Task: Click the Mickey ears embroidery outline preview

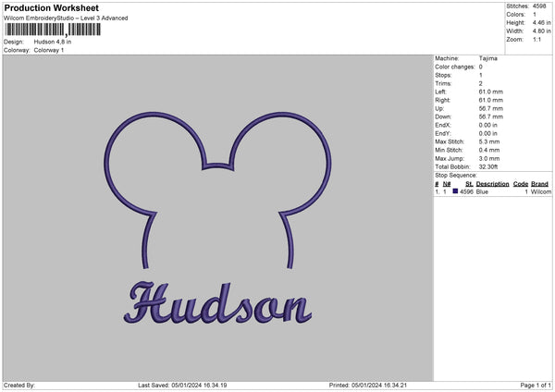Action: pos(217,190)
